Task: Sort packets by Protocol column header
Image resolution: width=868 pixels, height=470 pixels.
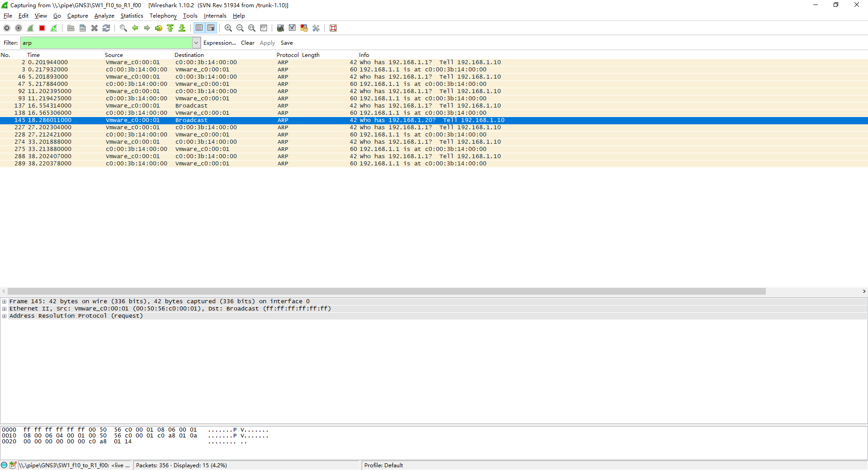Action: [288, 55]
